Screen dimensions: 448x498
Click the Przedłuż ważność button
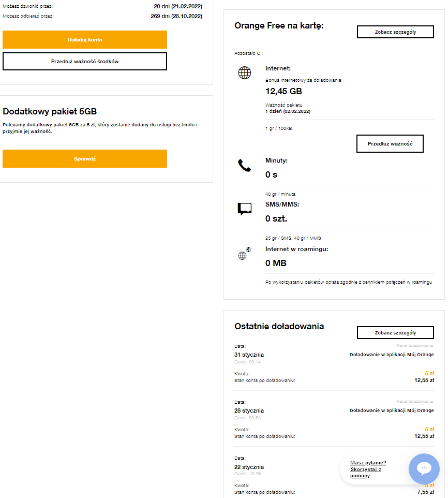coord(390,143)
